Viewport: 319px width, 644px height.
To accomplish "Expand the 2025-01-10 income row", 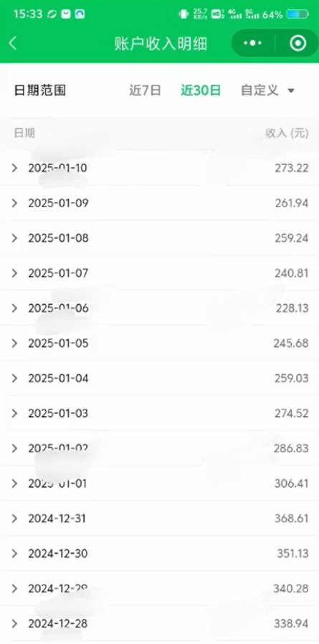I will 159,168.
